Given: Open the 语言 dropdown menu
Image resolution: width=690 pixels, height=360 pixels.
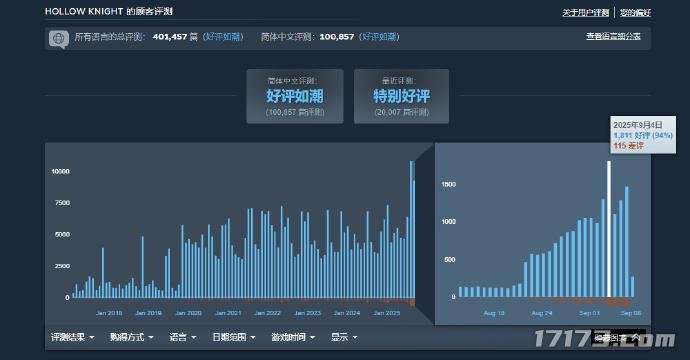Looking at the screenshot, I should click(183, 338).
